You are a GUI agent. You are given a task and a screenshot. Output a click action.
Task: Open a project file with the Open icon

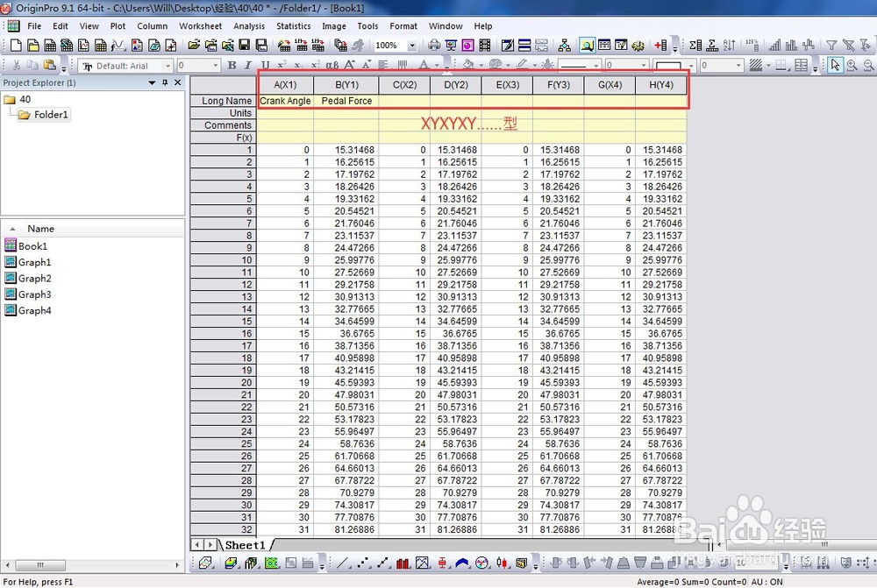click(194, 46)
